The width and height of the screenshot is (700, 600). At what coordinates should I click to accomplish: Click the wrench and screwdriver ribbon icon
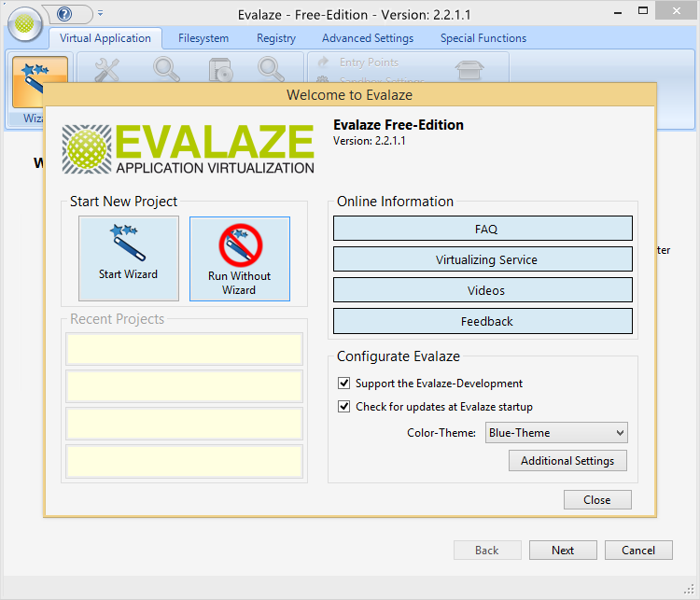point(107,70)
